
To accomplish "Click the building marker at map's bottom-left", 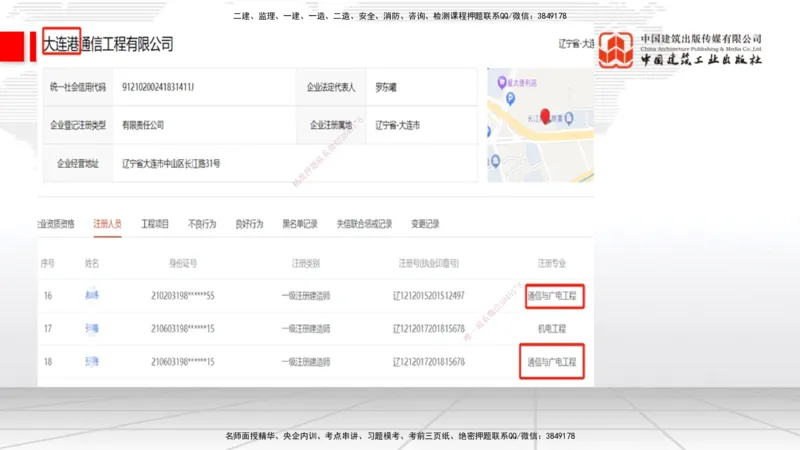I will (x=495, y=162).
